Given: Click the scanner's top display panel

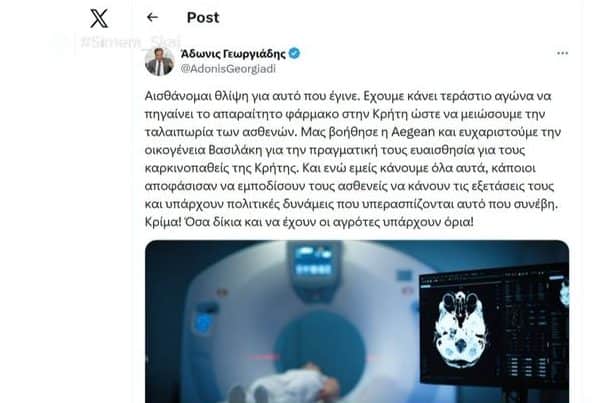Looking at the screenshot, I should click(x=314, y=262).
